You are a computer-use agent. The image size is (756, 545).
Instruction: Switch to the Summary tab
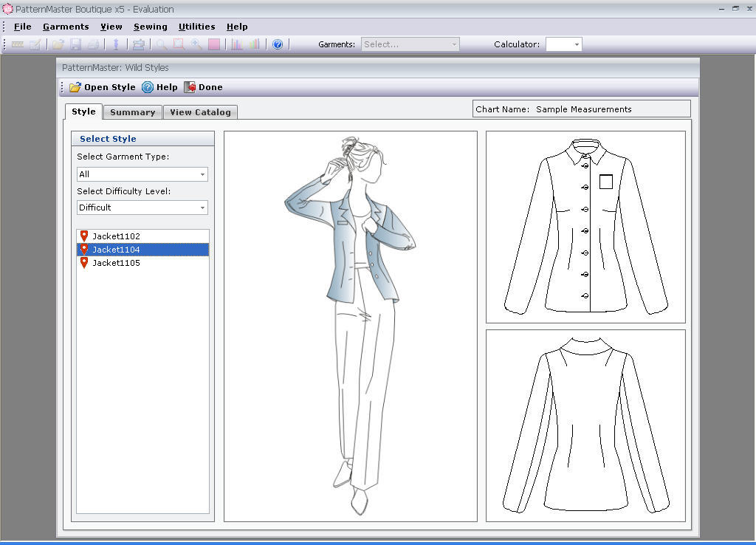point(133,112)
